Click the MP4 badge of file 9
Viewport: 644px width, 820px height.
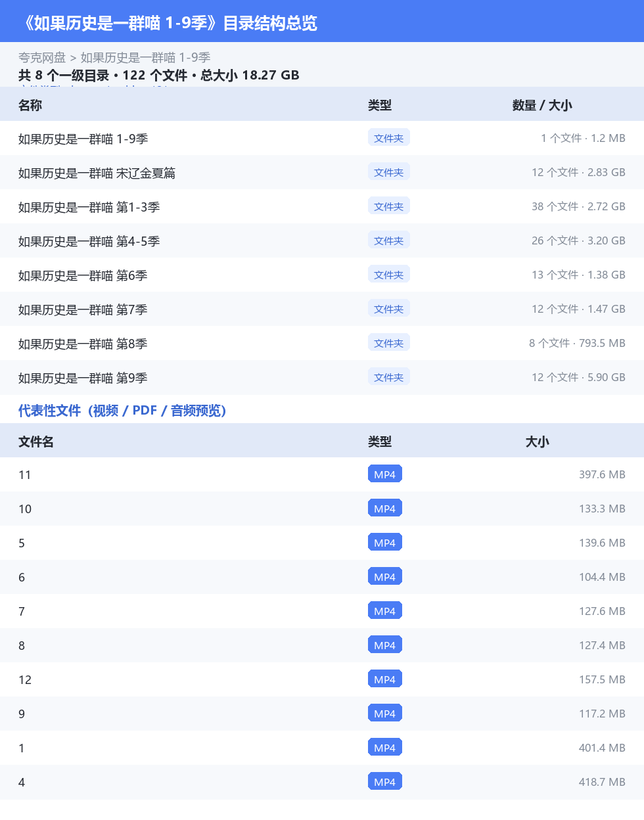point(385,714)
